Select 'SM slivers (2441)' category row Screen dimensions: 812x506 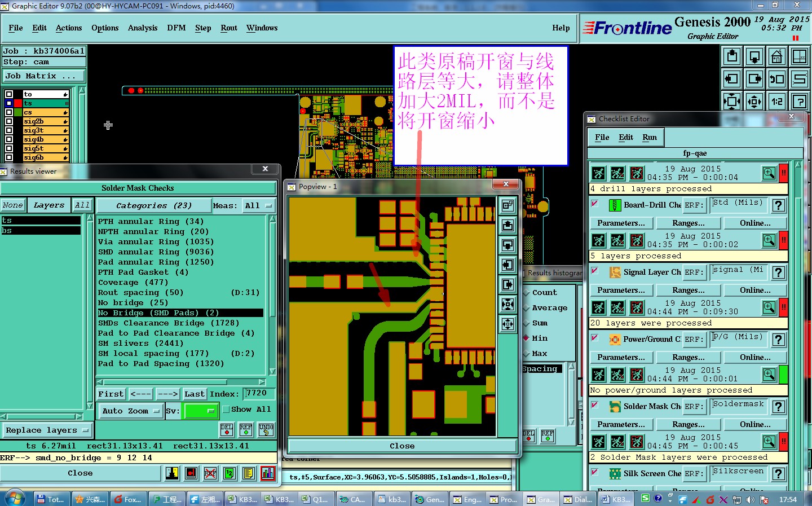[x=180, y=343]
